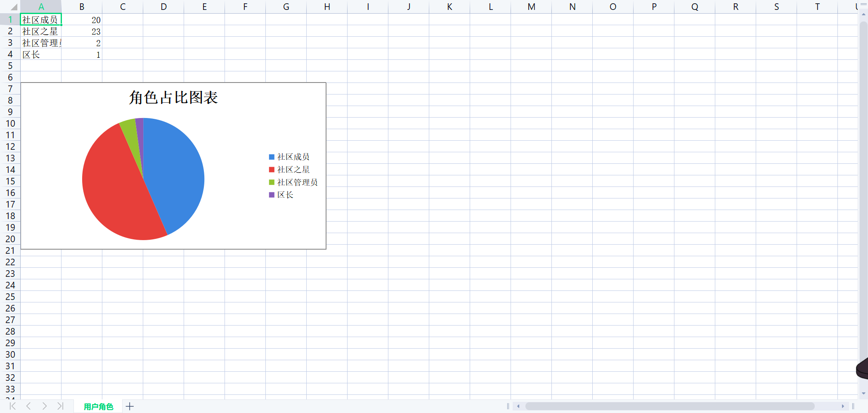This screenshot has height=413, width=868.
Task: Click legend label 社区管理员
Action: pyautogui.click(x=298, y=182)
